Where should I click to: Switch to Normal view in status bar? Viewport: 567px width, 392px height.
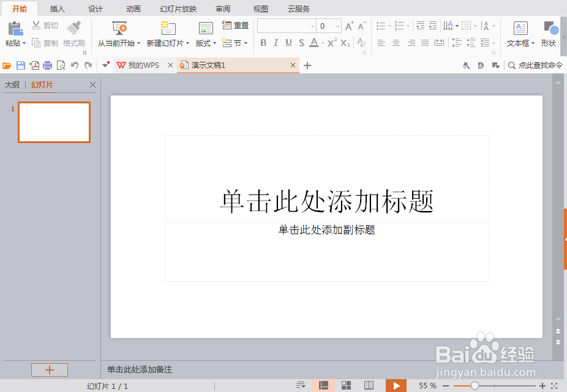pos(324,385)
